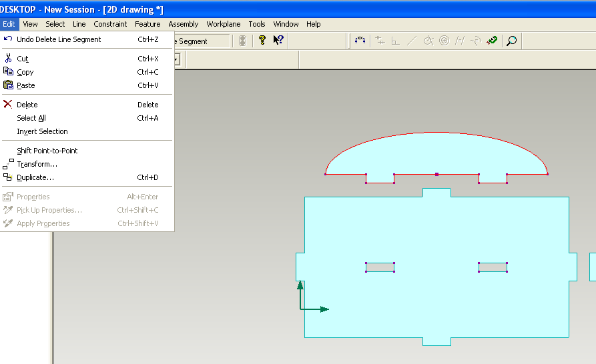Choose the parallel constraint icon
Screen dimensions: 596x364
[x=460, y=41]
